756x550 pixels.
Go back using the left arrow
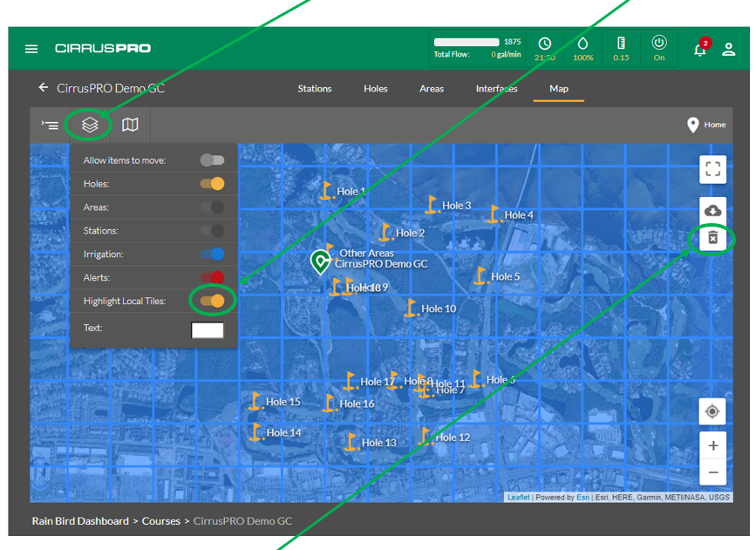[44, 87]
